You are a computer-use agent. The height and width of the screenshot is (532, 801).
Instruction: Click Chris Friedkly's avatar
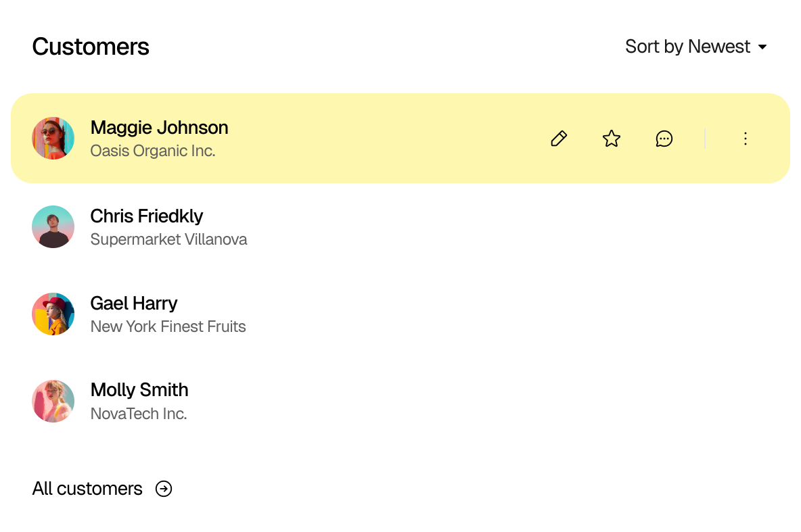(x=53, y=226)
